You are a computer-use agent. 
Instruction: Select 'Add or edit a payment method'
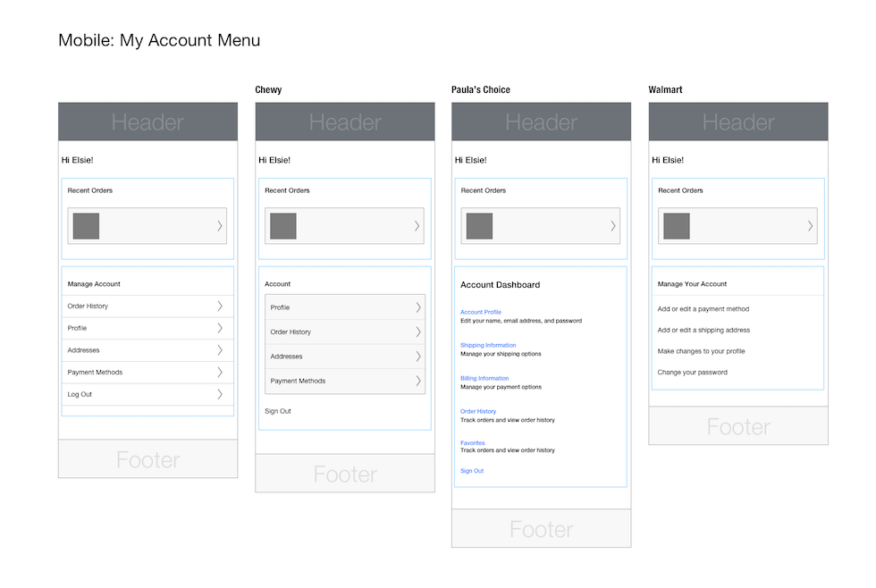(703, 309)
